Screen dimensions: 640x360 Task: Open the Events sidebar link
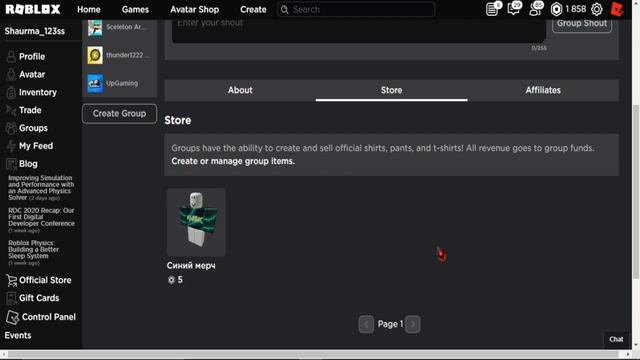[18, 335]
